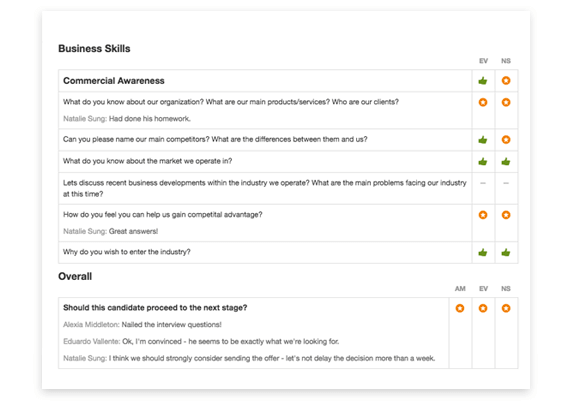Click NS star in Overall section
Viewport: 570px width, 411px height.
tap(506, 308)
